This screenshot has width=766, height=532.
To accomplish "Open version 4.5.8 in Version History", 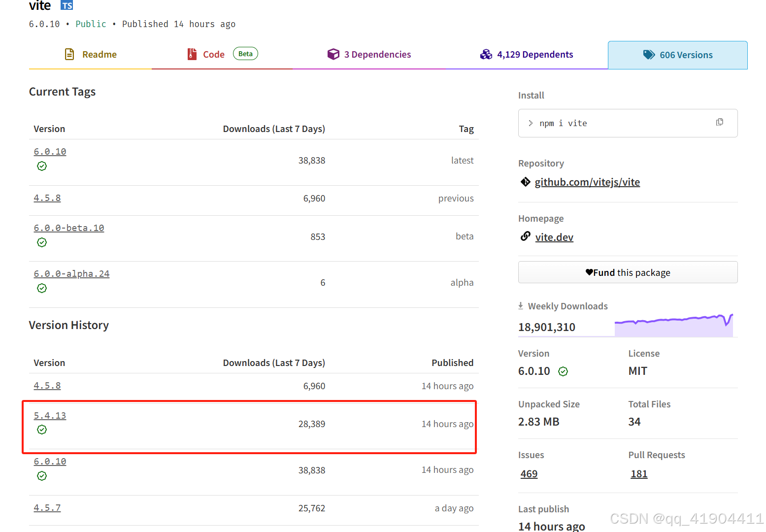I will [47, 386].
